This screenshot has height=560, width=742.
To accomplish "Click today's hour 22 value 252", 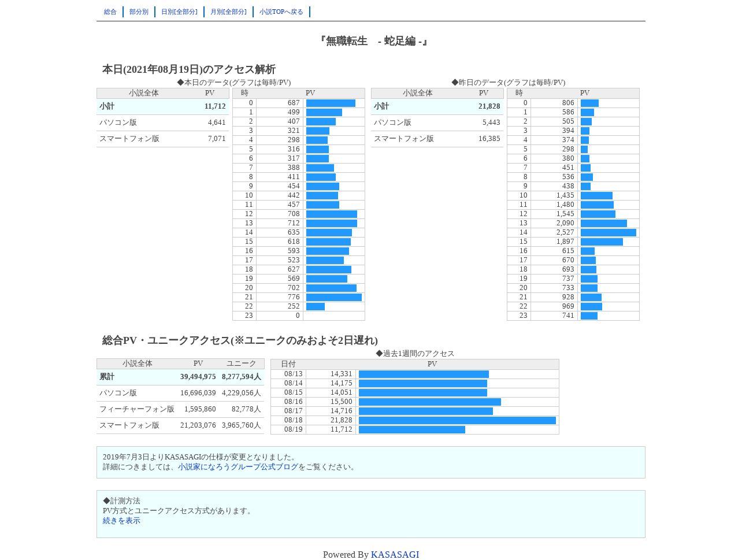I will 294,306.
